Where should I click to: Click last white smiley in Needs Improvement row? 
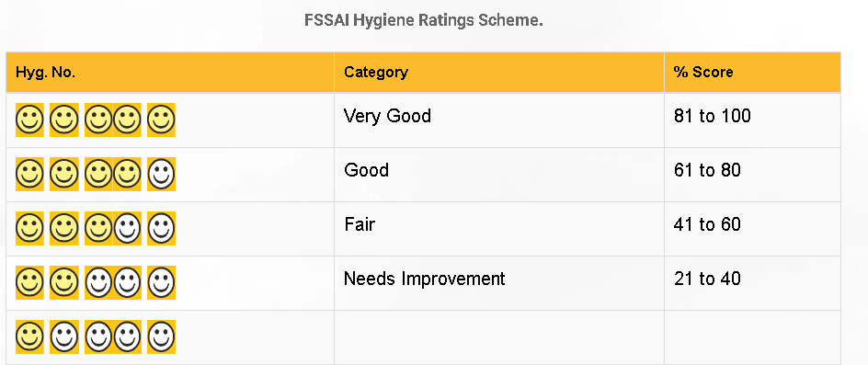[161, 282]
